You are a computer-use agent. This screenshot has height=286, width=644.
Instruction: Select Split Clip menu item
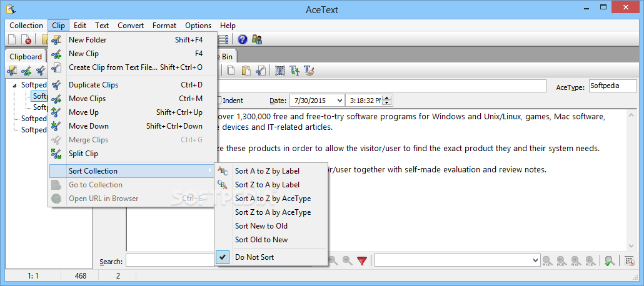tap(133, 154)
